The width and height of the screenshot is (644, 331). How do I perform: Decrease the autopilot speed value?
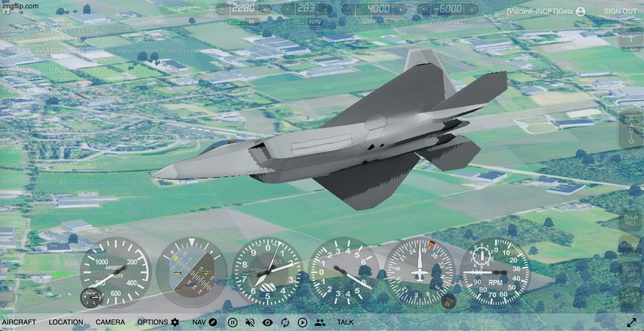(223, 9)
